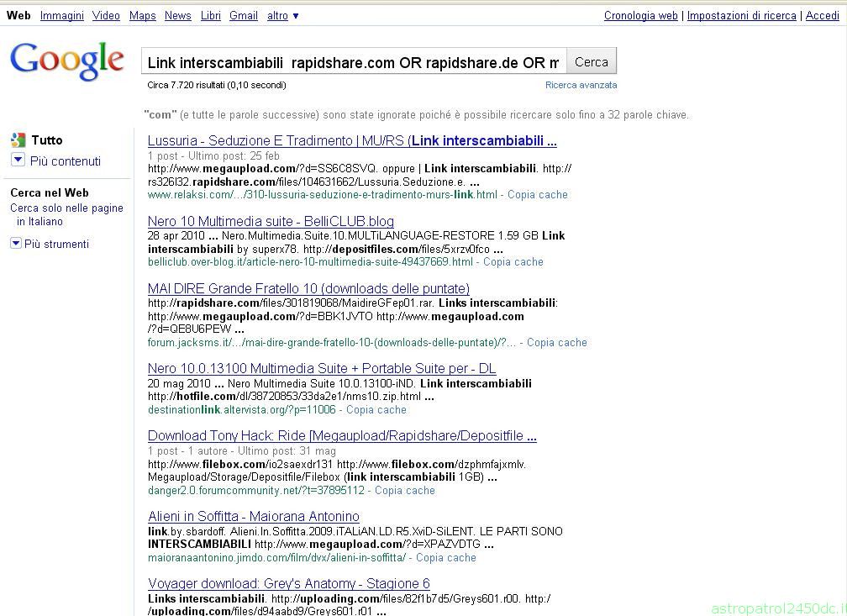Open cached copy of relaksi.com result
Image resolution: width=847 pixels, height=616 pixels.
[538, 194]
